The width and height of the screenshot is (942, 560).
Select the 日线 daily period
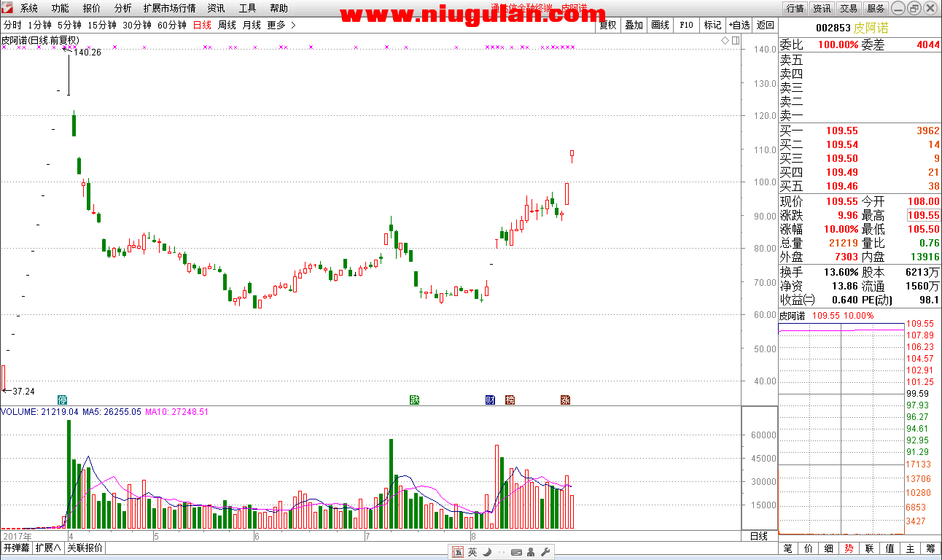pyautogui.click(x=202, y=25)
